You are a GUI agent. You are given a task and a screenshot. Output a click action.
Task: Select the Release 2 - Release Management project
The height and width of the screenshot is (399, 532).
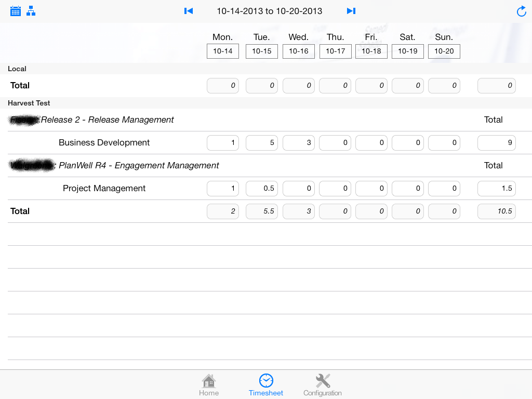[107, 120]
